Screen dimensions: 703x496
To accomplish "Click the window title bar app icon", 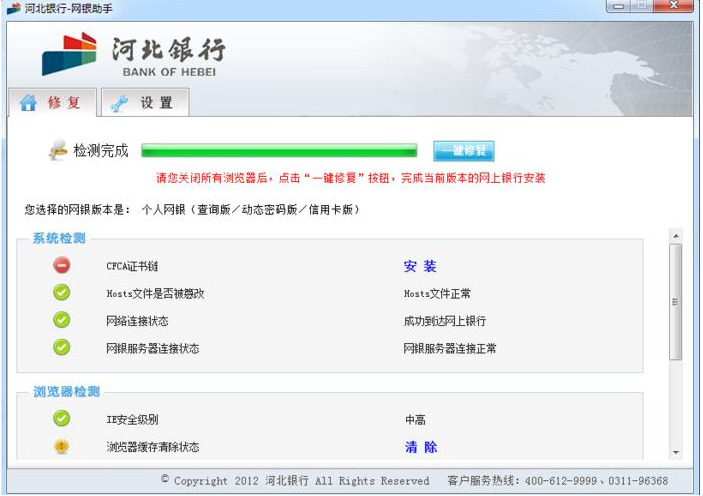I will pos(14,8).
